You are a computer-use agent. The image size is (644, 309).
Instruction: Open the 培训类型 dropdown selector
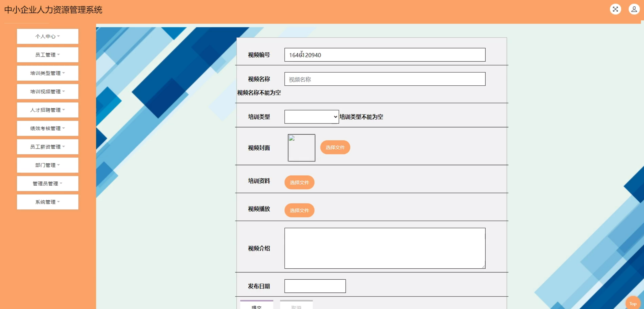[312, 117]
